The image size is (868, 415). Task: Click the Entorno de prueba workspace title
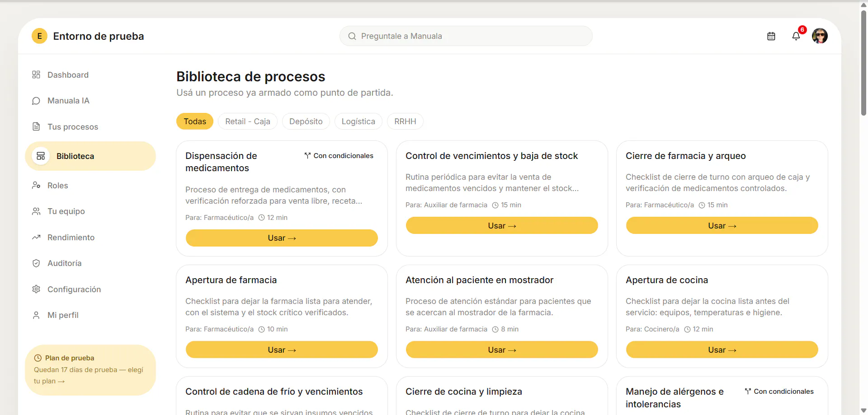pyautogui.click(x=99, y=36)
